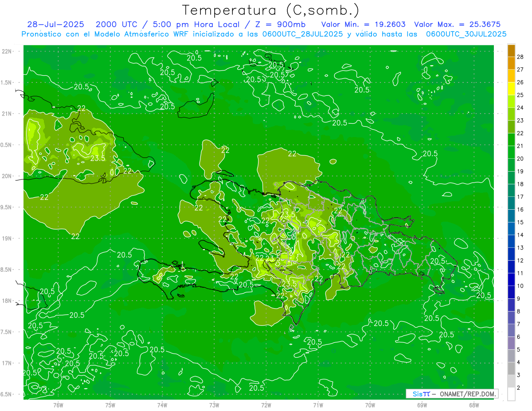Click the "19N" latitude axis label
Screen dimensions: 532x411
pos(8,239)
